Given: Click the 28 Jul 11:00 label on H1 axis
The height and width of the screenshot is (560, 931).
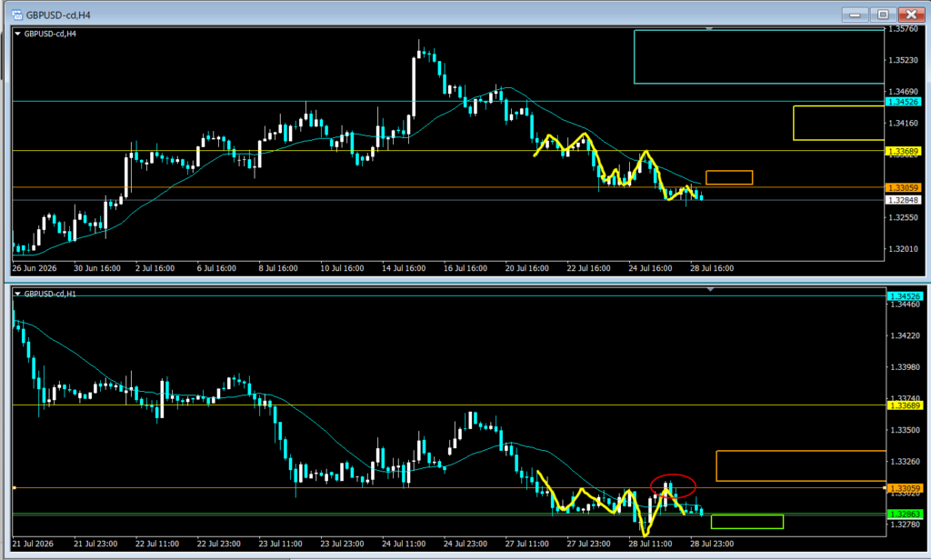Looking at the screenshot, I should (x=650, y=544).
